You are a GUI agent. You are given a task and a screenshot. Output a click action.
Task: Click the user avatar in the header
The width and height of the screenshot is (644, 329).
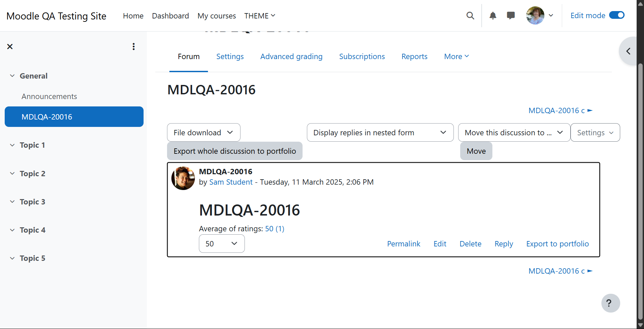pyautogui.click(x=535, y=15)
